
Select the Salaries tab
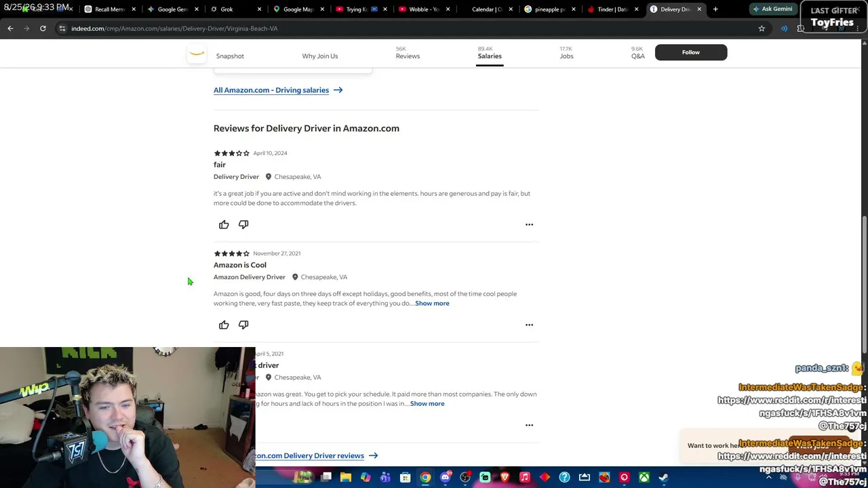point(490,53)
